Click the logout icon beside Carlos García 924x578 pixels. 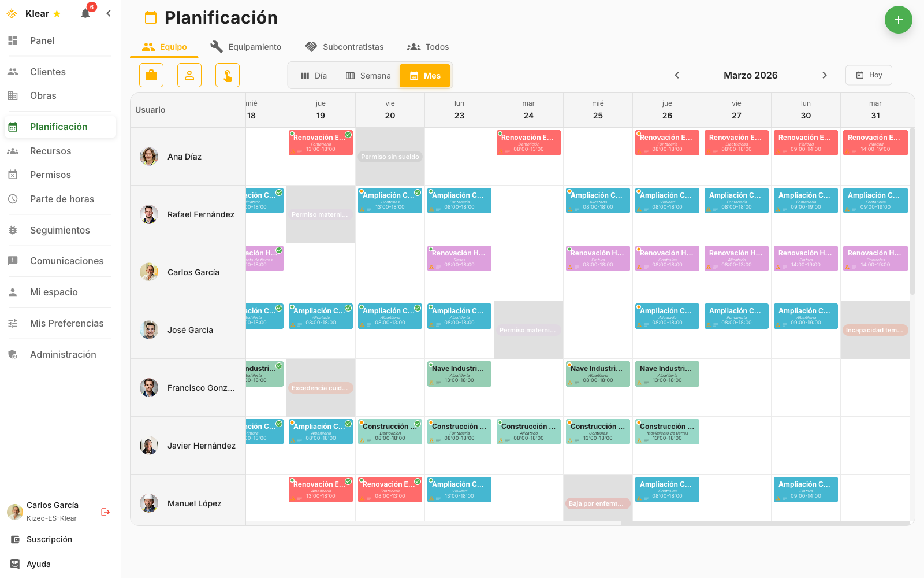click(105, 512)
